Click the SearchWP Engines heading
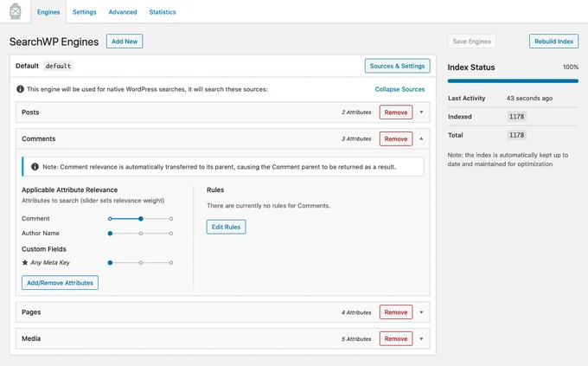 click(54, 42)
